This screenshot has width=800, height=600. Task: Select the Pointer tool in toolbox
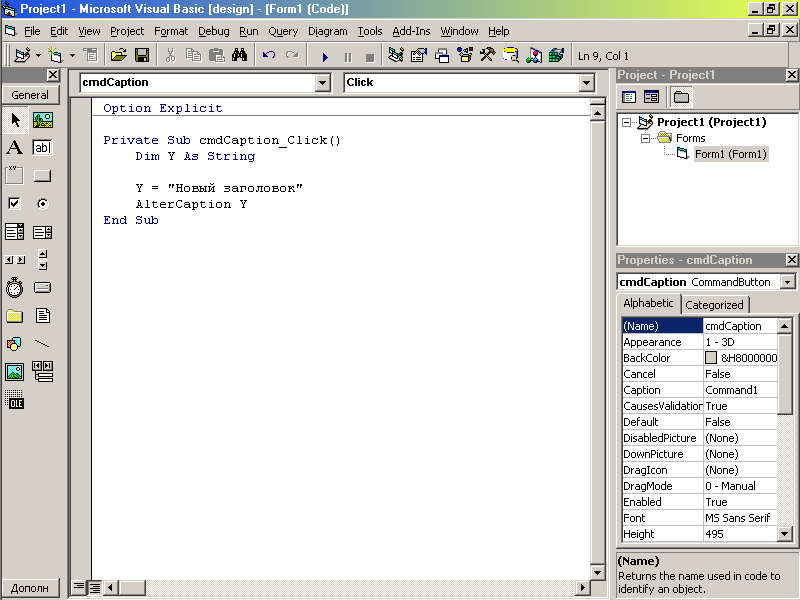click(x=15, y=120)
